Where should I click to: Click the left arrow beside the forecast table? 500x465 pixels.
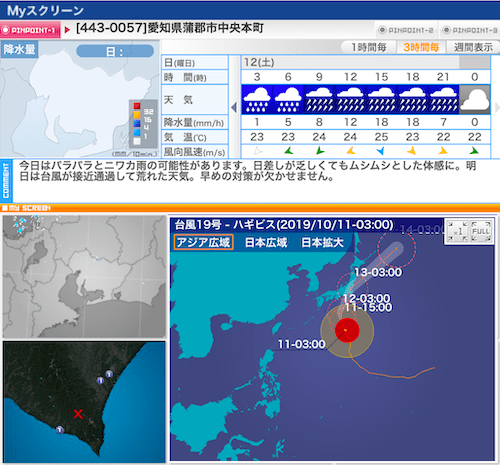tap(234, 107)
